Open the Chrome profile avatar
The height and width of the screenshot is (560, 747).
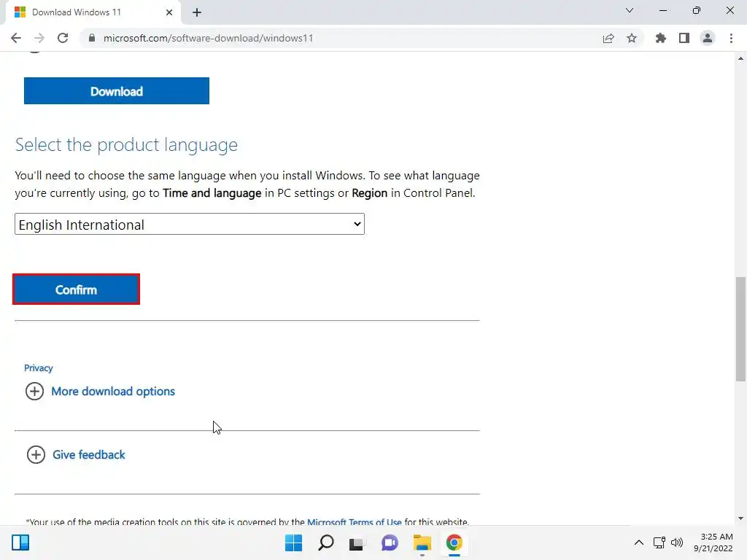click(x=708, y=38)
